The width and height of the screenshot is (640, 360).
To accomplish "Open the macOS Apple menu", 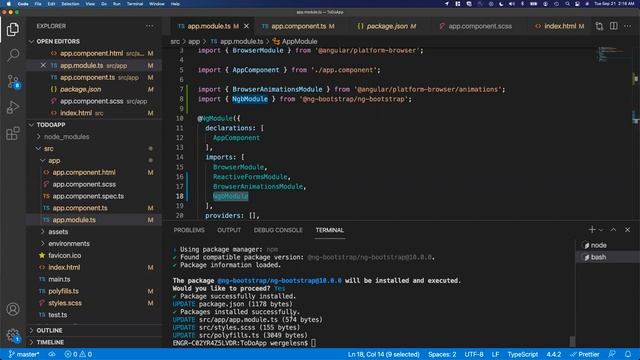I will point(8,4).
